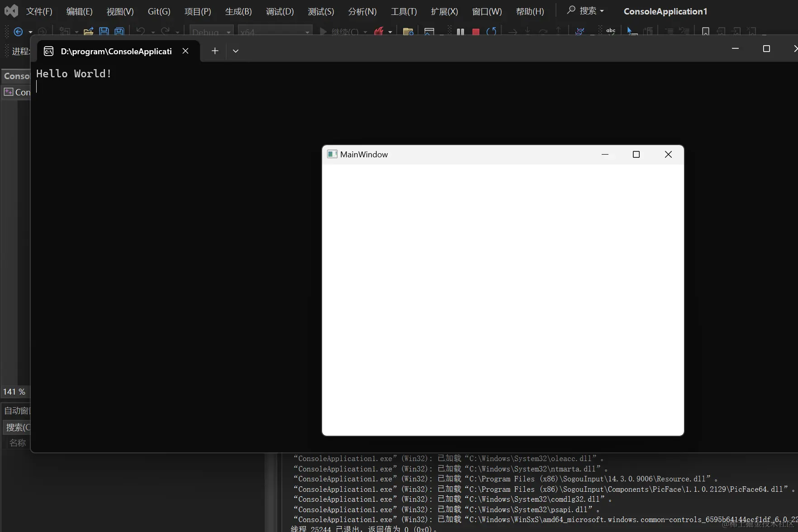The width and height of the screenshot is (798, 532).
Task: Toggle the bookmark icon in toolbar
Action: coord(705,32)
